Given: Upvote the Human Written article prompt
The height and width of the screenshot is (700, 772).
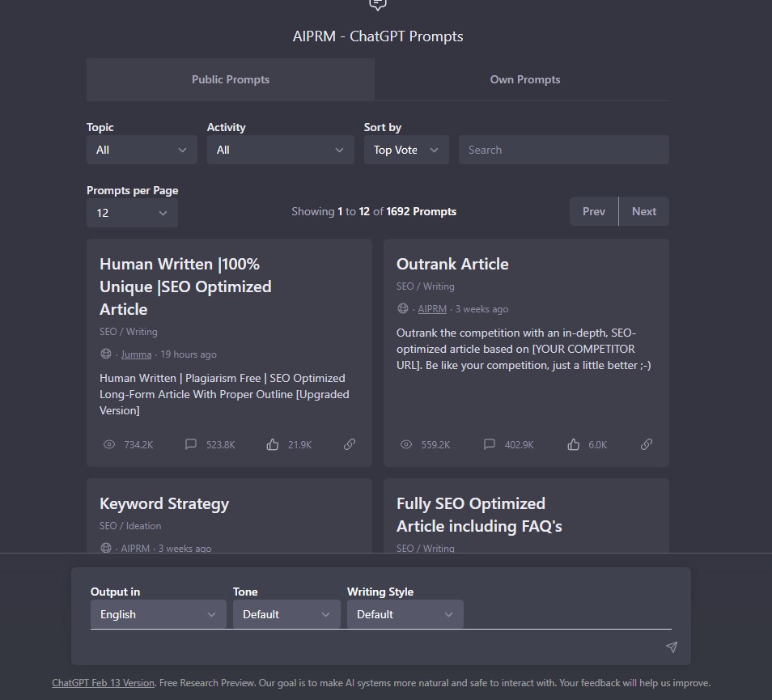Looking at the screenshot, I should point(273,444).
